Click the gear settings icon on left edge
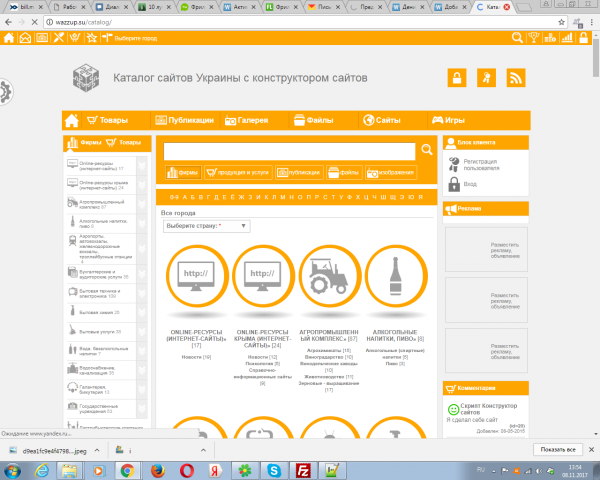Image resolution: width=600 pixels, height=480 pixels. pos(5,92)
